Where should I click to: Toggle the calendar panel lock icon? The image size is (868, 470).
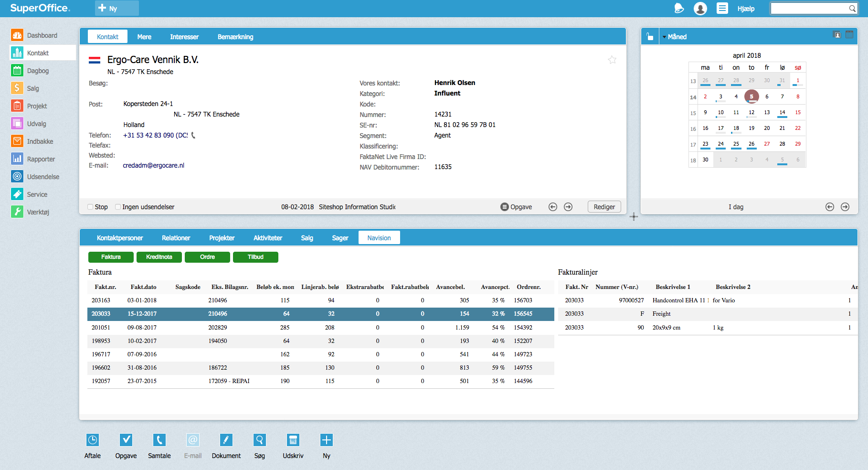coord(650,36)
